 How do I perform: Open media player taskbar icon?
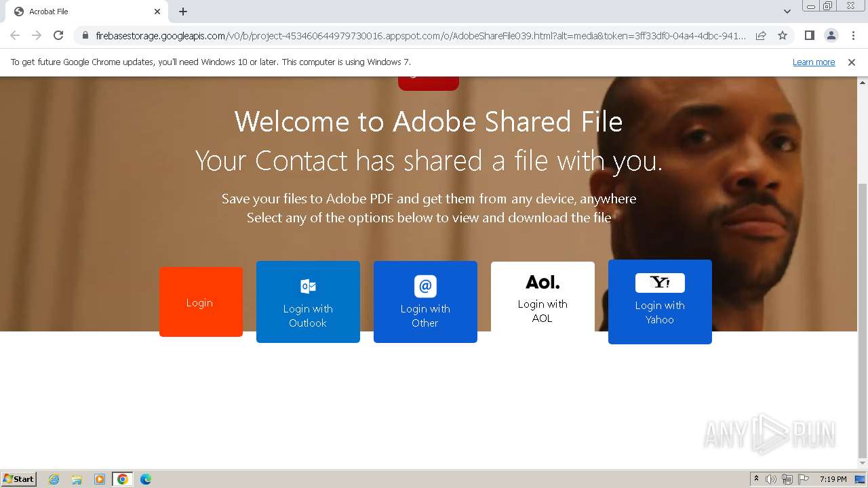[x=100, y=479]
